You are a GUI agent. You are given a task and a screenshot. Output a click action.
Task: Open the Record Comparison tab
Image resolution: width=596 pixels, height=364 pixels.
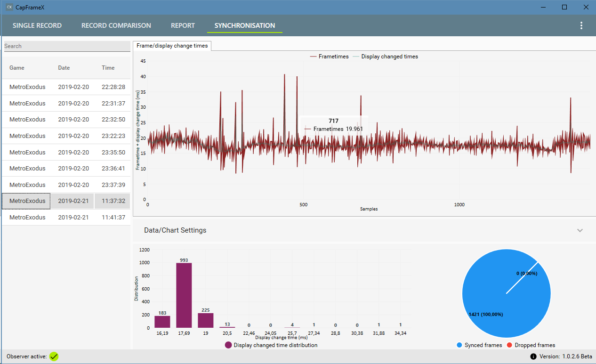(x=116, y=25)
